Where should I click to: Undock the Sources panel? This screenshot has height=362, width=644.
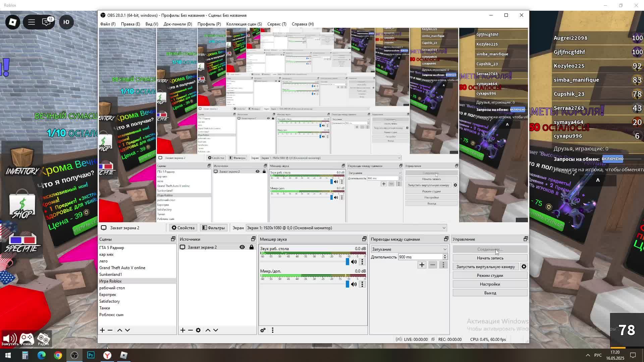[x=253, y=239]
